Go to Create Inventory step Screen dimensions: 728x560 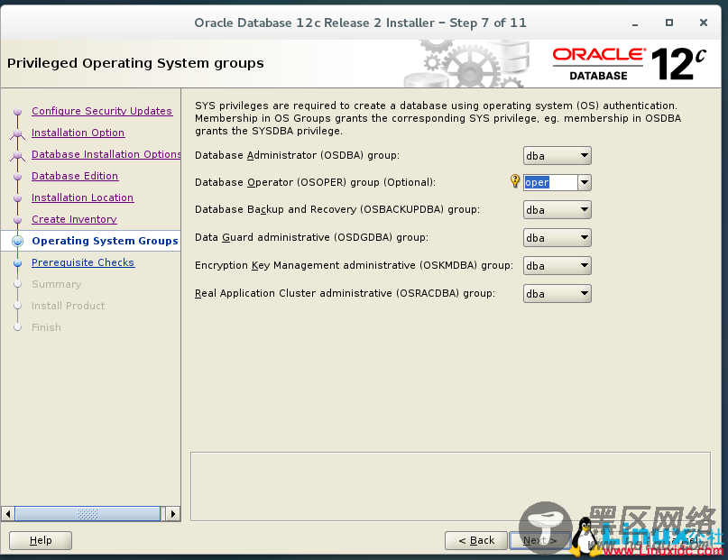[74, 219]
